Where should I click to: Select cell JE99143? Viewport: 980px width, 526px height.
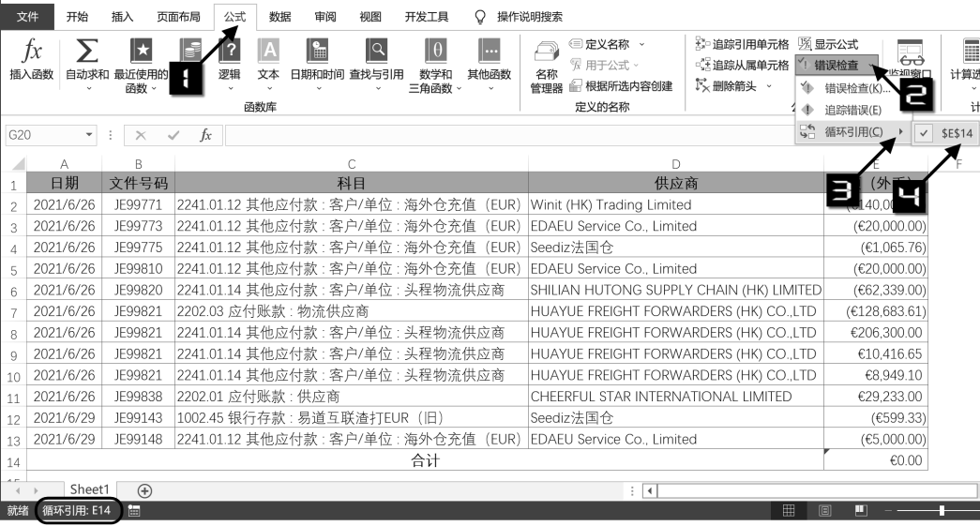click(138, 418)
